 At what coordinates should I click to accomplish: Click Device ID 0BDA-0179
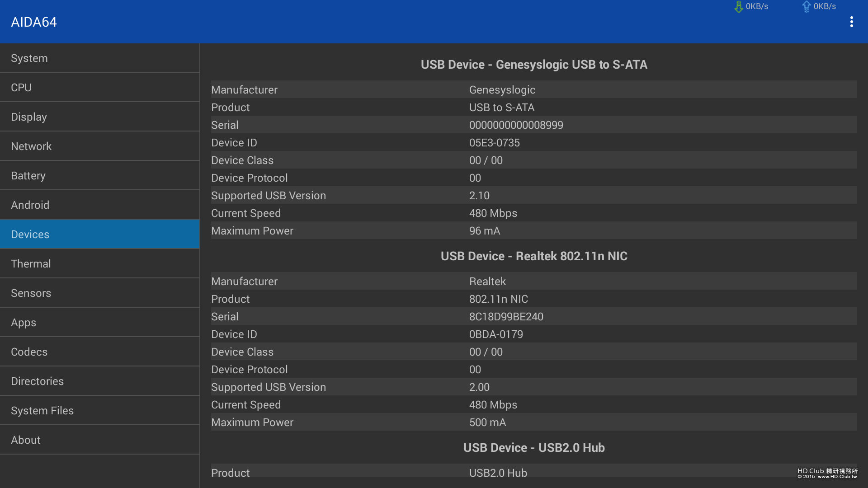pos(496,334)
